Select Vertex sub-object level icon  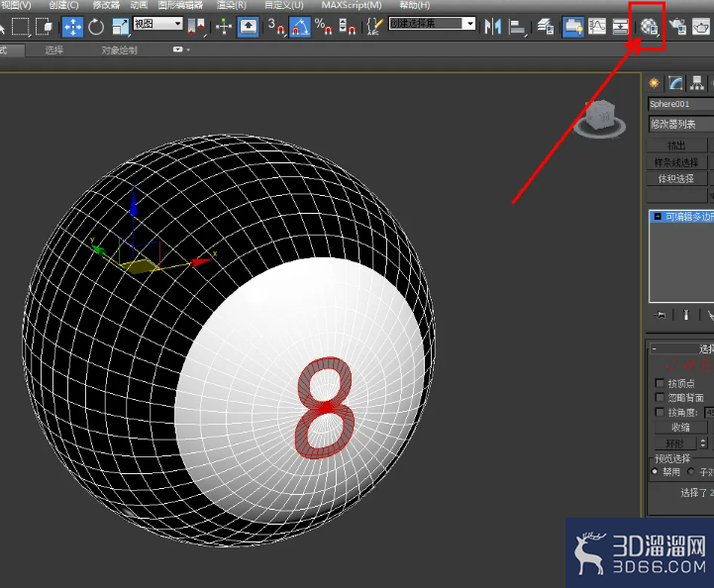[669, 365]
